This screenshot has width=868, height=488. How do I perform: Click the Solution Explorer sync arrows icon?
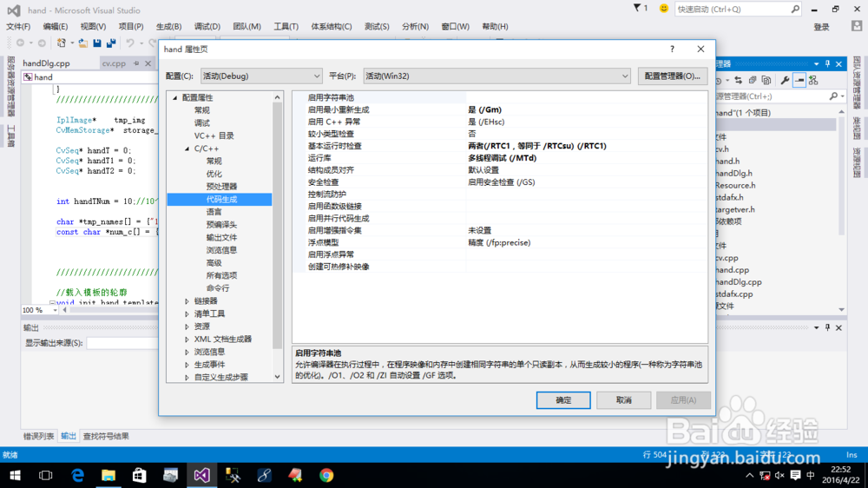[738, 80]
